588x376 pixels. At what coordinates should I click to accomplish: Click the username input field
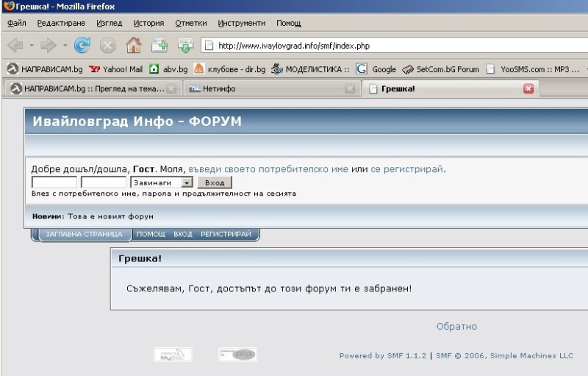(54, 182)
